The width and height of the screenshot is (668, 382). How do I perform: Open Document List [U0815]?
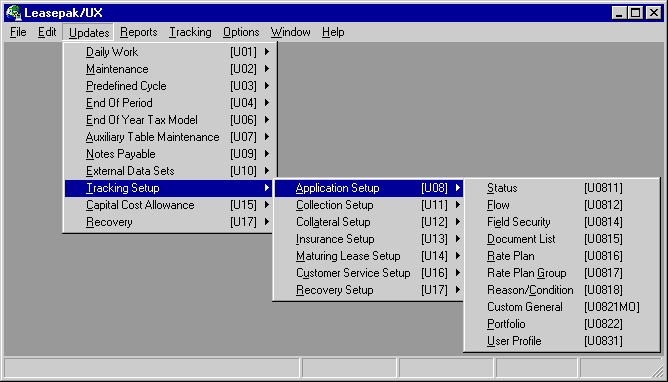561,239
